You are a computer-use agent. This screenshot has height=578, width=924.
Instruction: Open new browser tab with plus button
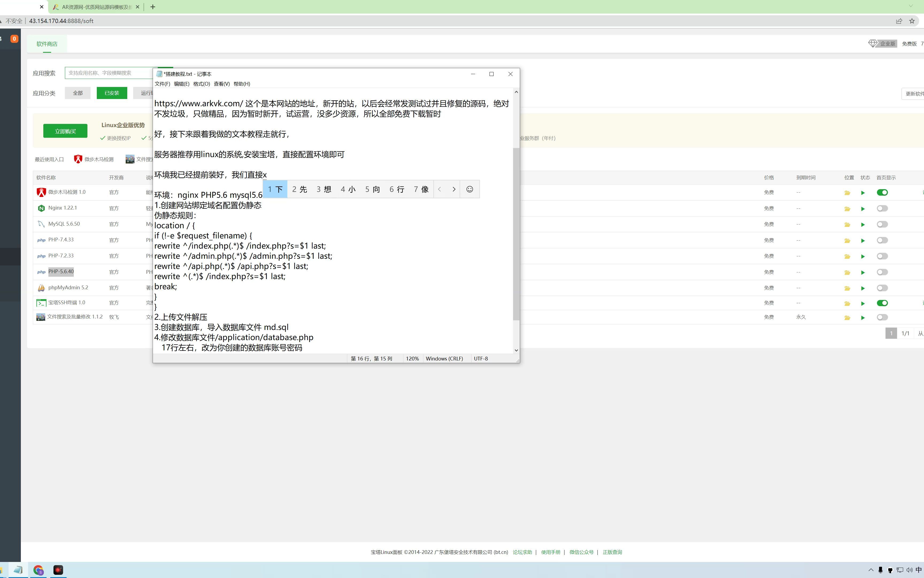[153, 7]
